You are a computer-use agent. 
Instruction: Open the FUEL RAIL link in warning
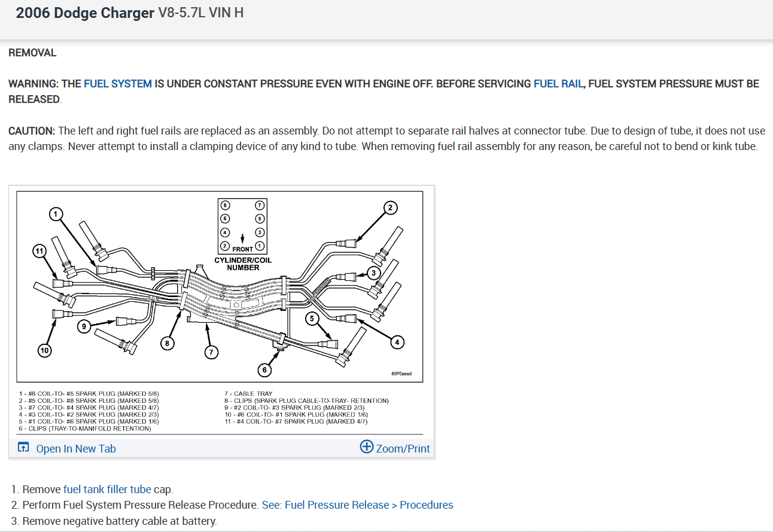(x=558, y=84)
